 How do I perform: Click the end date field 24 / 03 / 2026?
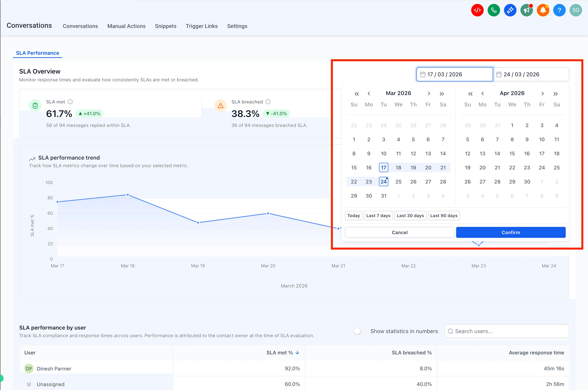[532, 74]
